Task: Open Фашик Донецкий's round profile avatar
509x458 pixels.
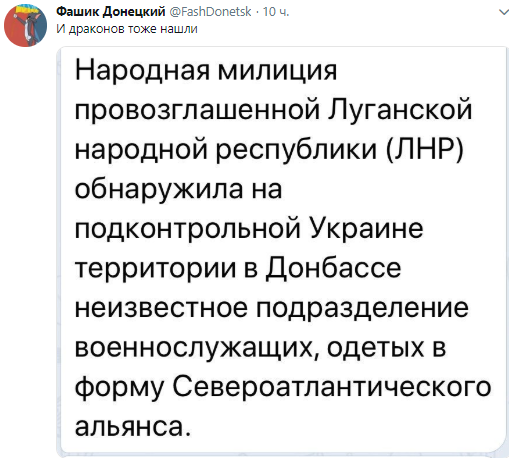Action: [25, 25]
